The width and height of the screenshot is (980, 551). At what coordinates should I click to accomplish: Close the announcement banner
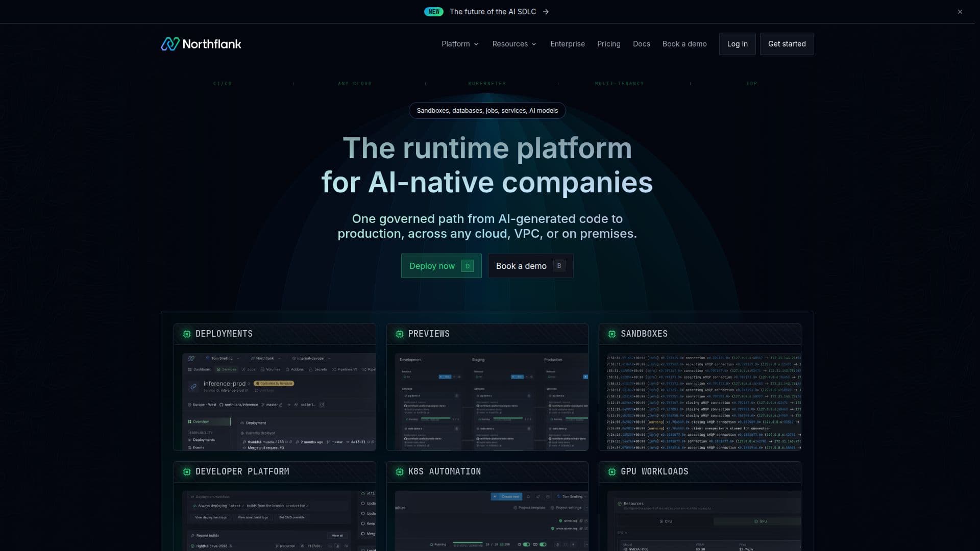click(x=960, y=12)
